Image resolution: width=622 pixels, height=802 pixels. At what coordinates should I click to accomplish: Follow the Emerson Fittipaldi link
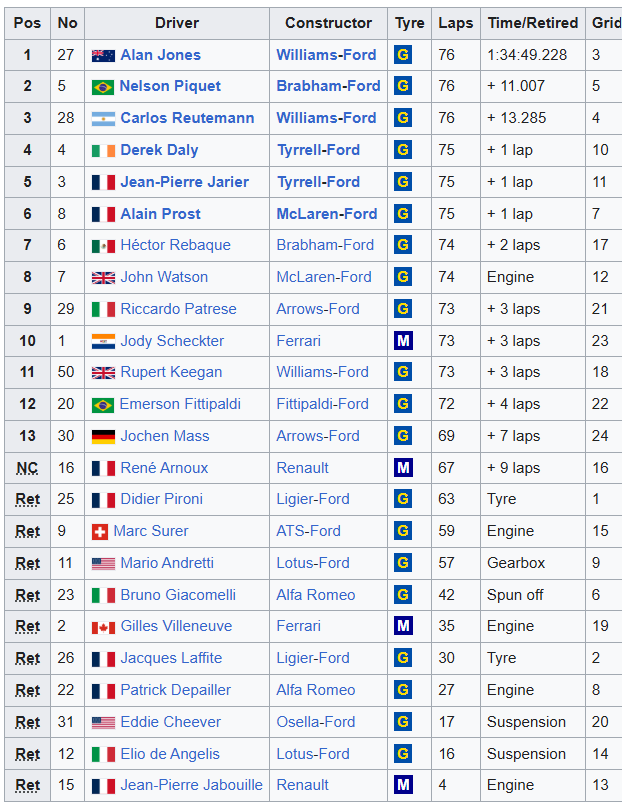tap(180, 404)
